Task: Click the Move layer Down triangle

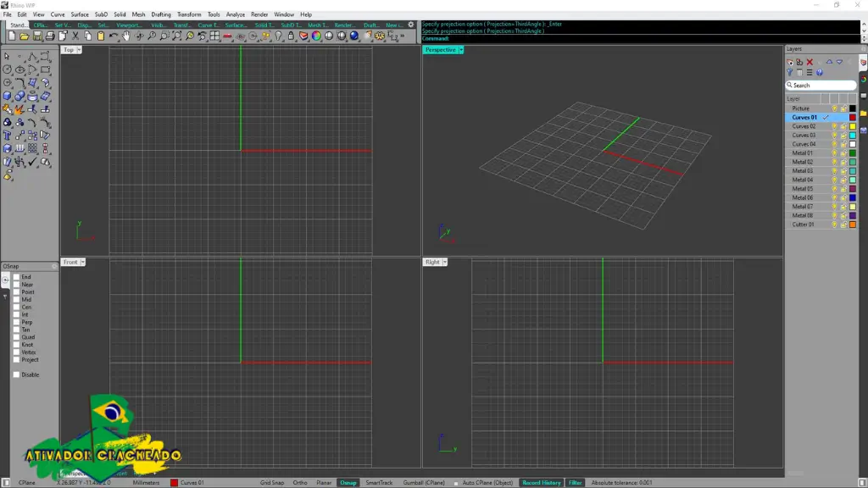Action: point(839,62)
